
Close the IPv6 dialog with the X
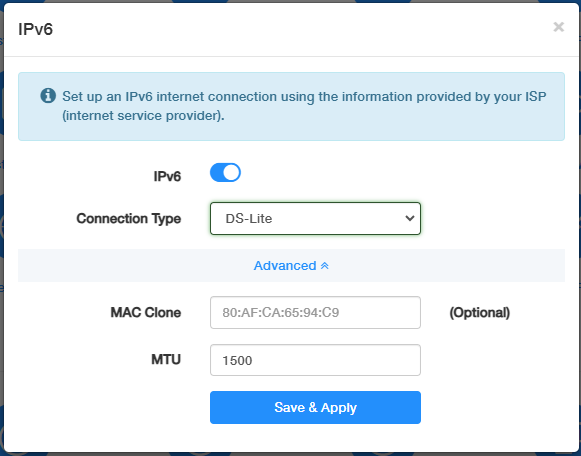coord(558,27)
